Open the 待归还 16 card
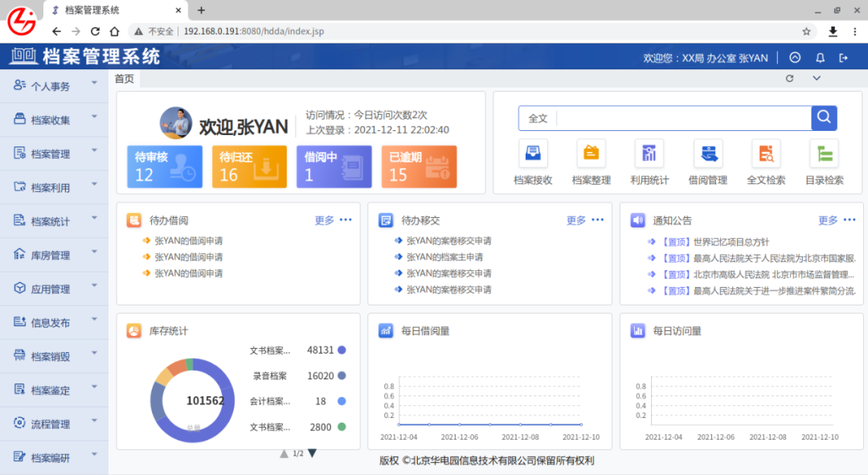868x475 pixels. click(249, 166)
